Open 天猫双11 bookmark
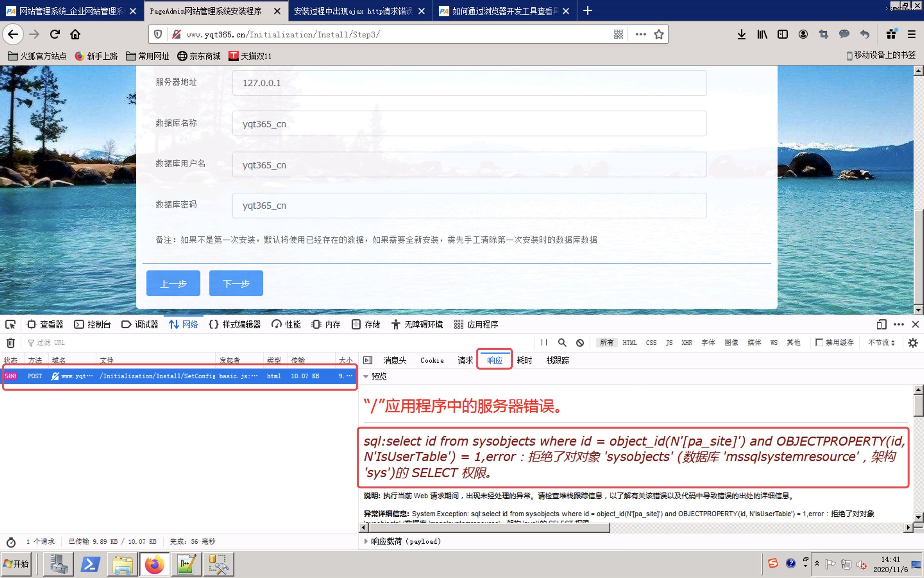 tap(250, 56)
